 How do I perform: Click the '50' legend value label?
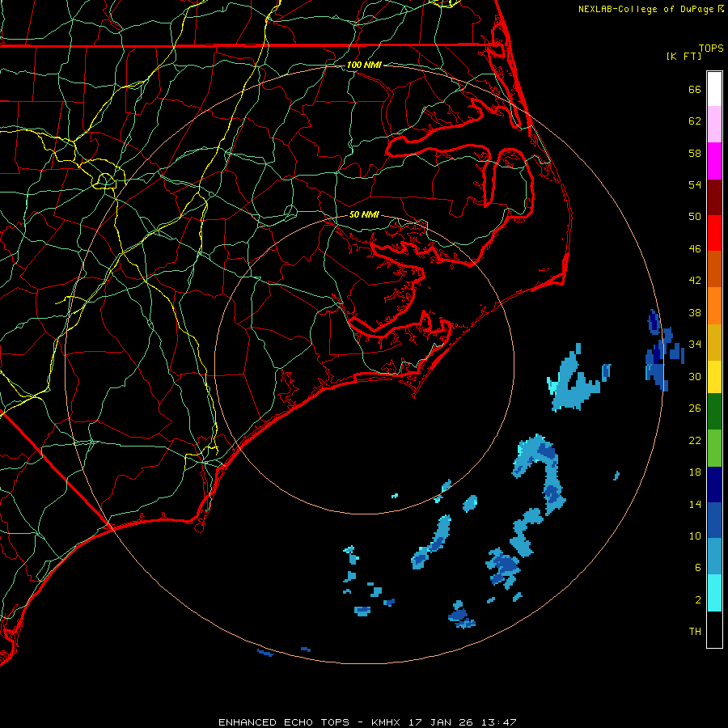coord(695,217)
